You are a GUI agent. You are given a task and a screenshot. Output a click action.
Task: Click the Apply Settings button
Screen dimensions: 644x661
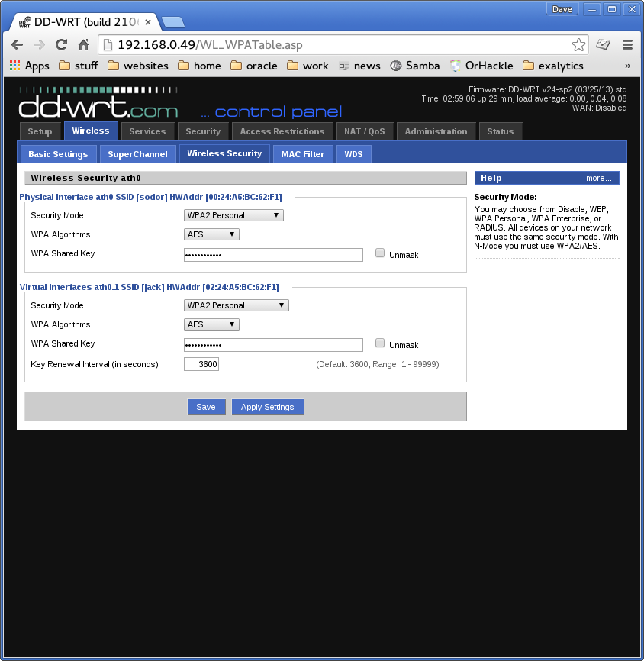point(268,407)
